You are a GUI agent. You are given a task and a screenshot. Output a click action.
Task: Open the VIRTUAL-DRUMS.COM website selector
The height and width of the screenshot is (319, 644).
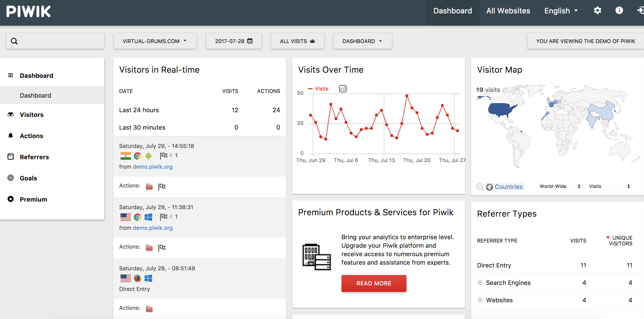click(x=155, y=41)
